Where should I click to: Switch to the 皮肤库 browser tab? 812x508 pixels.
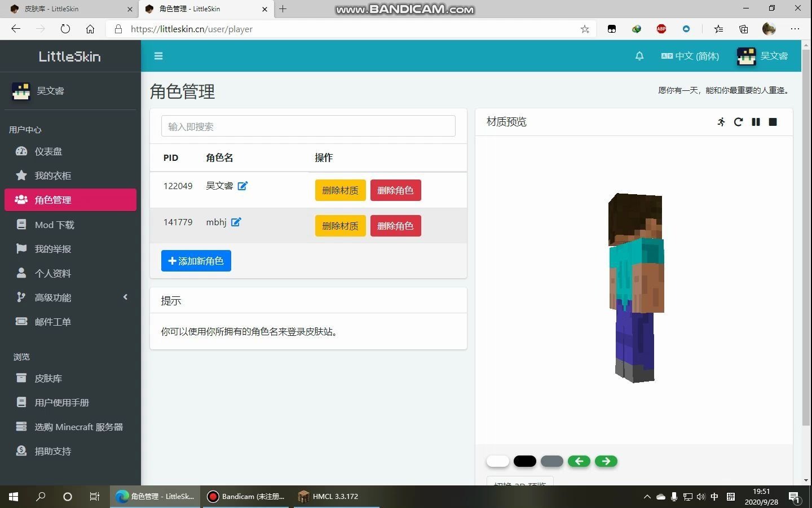pyautogui.click(x=67, y=9)
